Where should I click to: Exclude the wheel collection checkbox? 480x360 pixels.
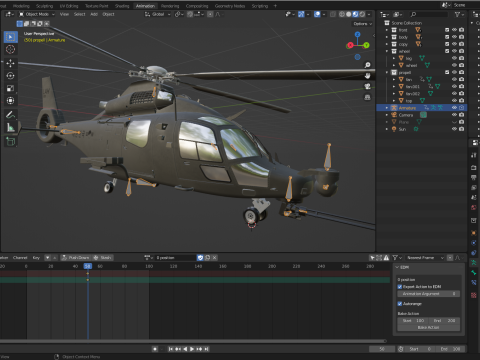coord(447,51)
